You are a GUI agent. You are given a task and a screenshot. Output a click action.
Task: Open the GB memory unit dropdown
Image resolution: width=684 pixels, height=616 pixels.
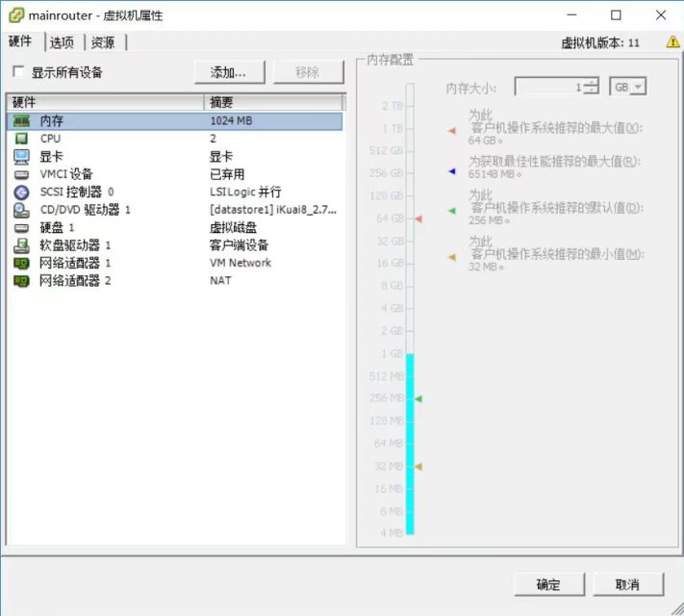(638, 87)
